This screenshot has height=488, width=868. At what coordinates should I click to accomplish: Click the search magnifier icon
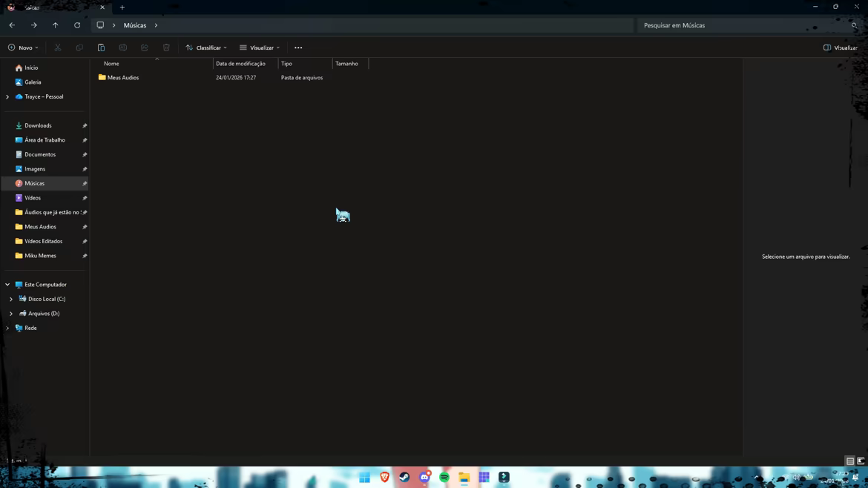[x=854, y=25]
